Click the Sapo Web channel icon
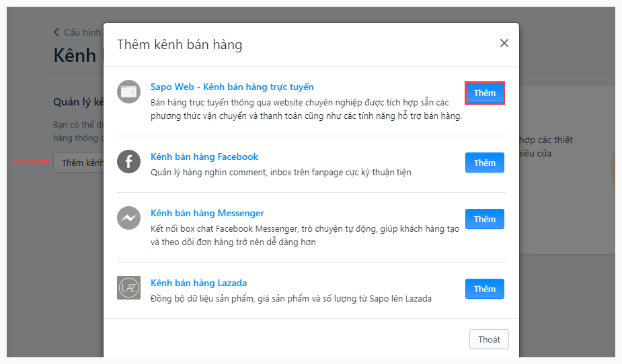This screenshot has height=364, width=622. coord(128,92)
